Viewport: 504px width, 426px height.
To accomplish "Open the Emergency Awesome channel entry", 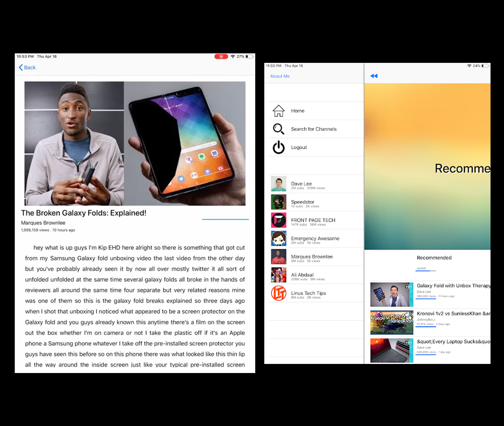I will (x=316, y=238).
